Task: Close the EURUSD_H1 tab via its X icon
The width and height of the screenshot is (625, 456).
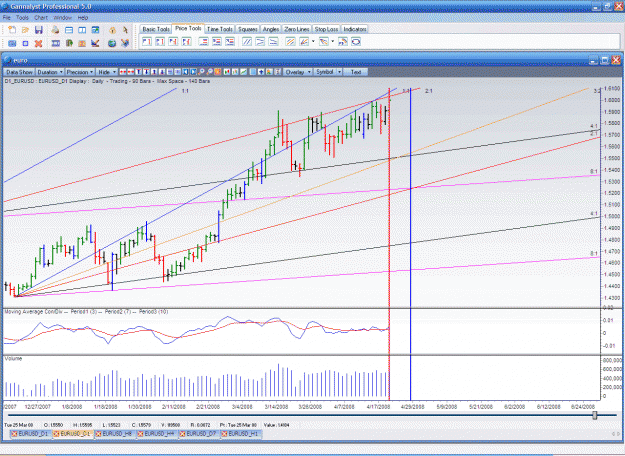Action: coord(224,434)
